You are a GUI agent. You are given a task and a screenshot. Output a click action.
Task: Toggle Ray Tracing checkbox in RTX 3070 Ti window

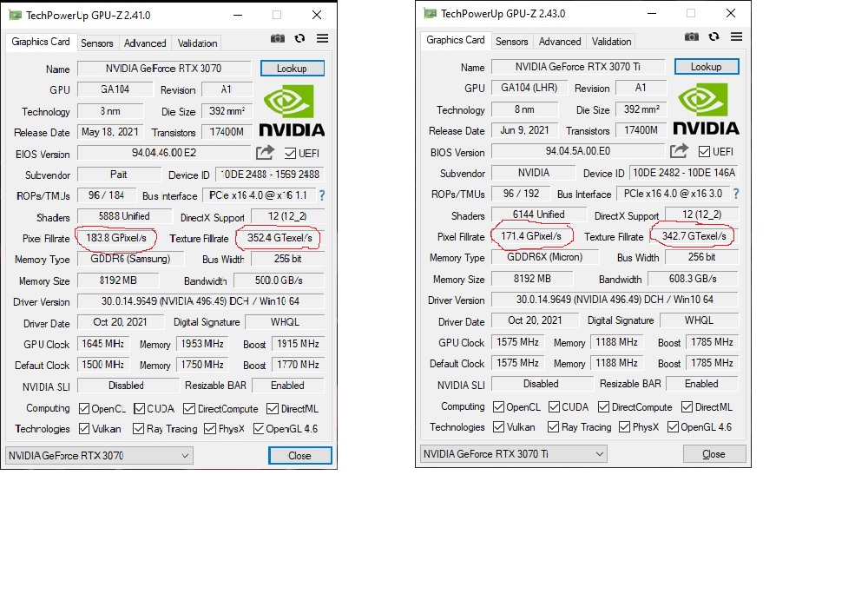[x=553, y=427]
